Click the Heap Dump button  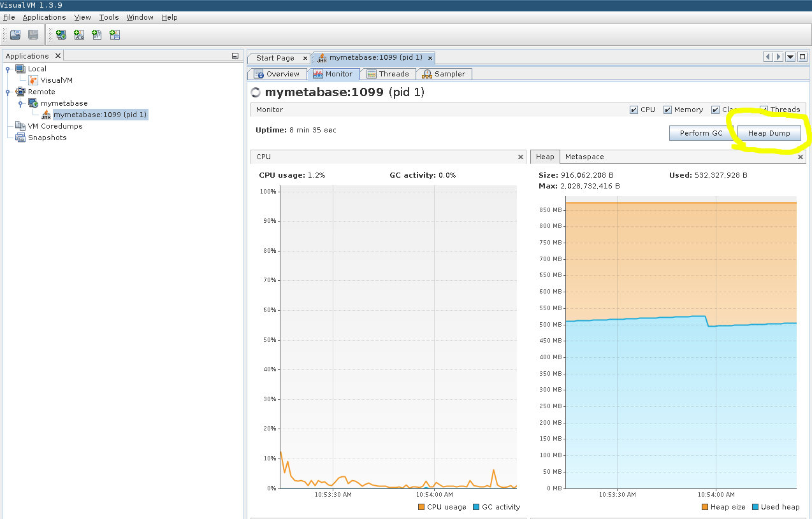[x=768, y=133]
